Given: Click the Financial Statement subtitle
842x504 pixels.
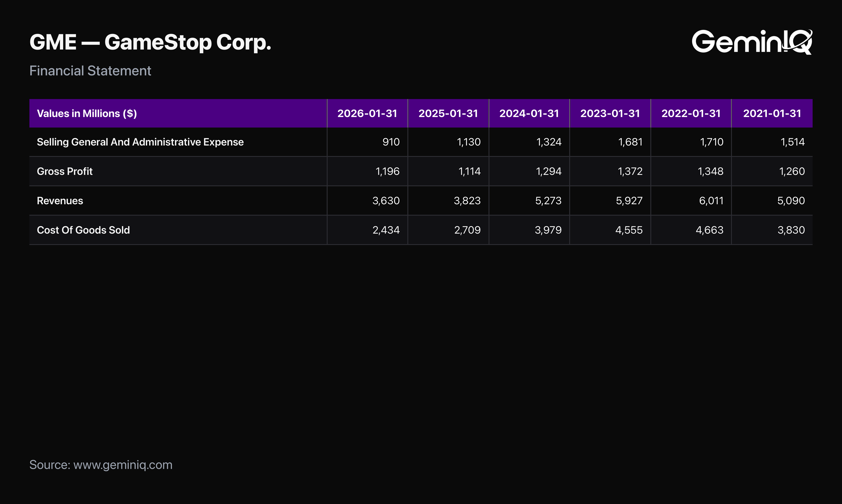Looking at the screenshot, I should [90, 71].
